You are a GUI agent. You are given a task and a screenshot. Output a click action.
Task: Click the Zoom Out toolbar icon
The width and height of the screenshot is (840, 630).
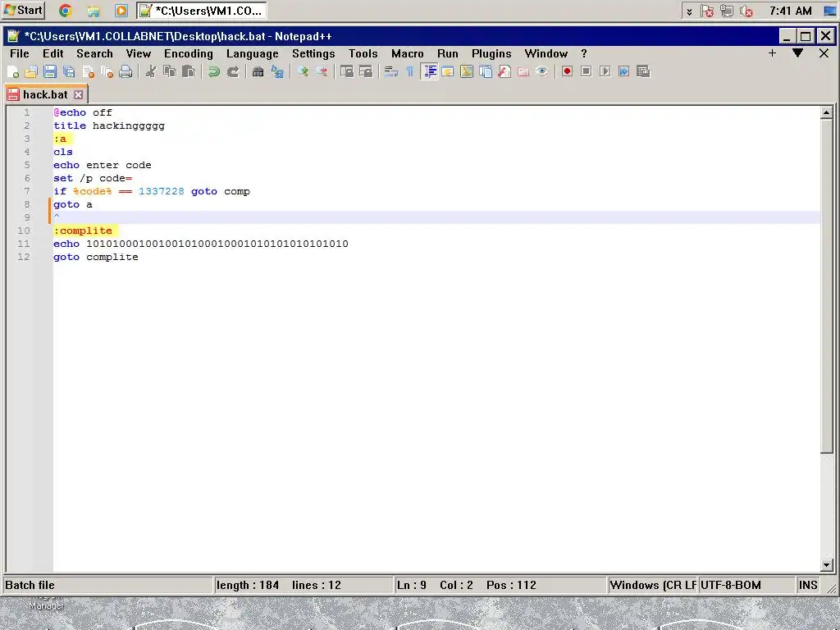(322, 72)
